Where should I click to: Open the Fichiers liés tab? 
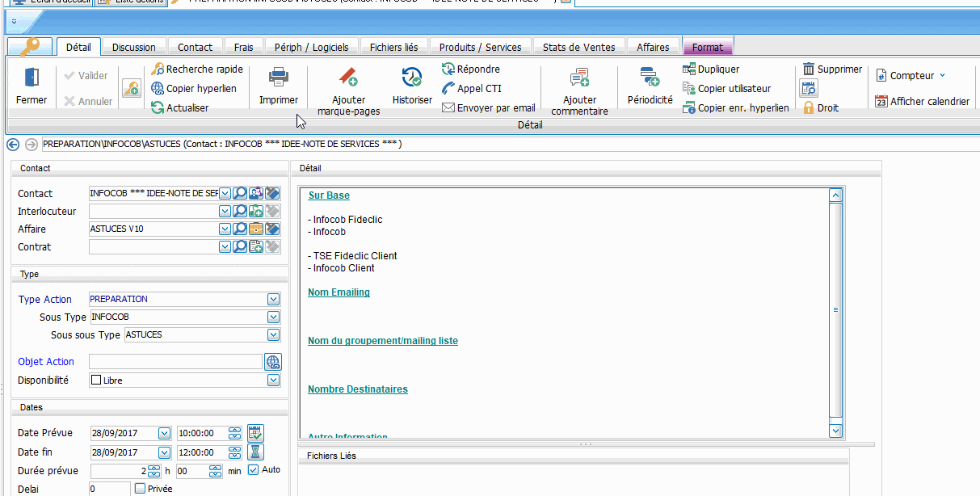tap(393, 48)
